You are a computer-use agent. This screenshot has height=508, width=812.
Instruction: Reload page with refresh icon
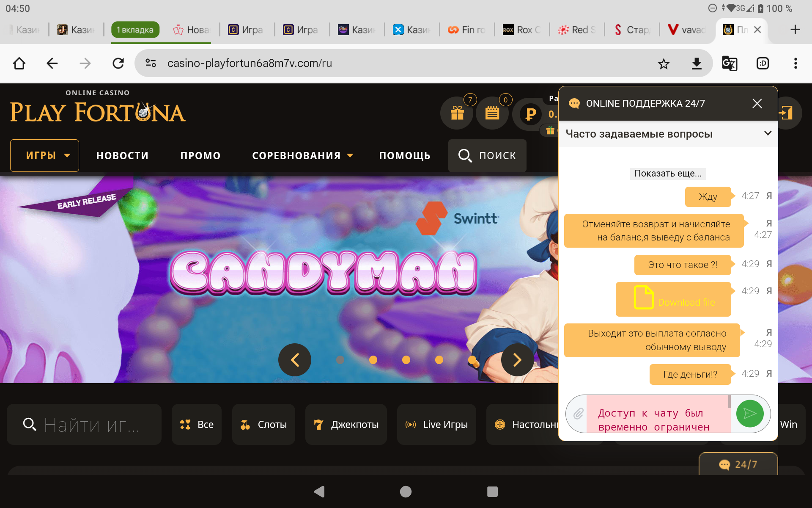click(x=118, y=63)
